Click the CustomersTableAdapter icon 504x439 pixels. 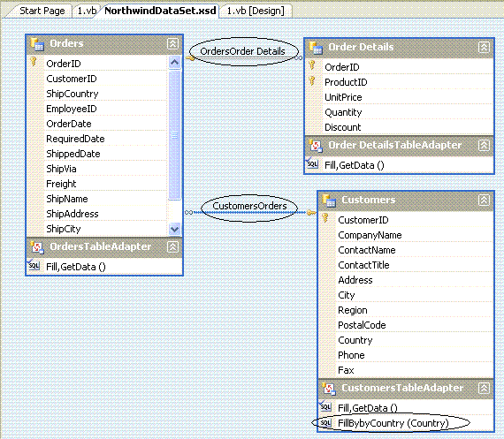coord(329,389)
